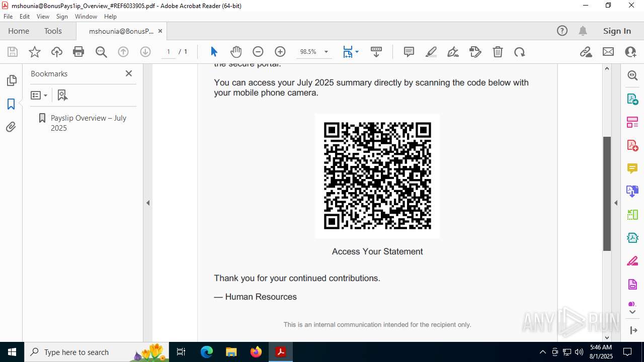Add the document to starred files
This screenshot has height=362, width=644.
click(x=35, y=52)
